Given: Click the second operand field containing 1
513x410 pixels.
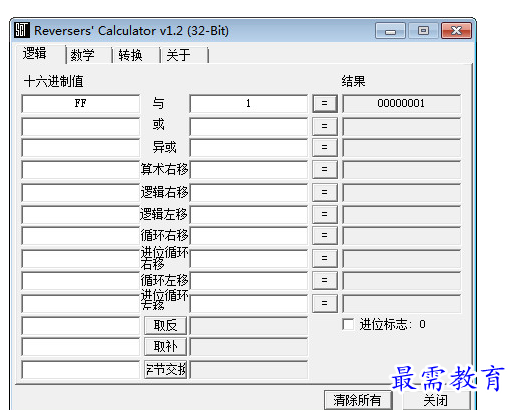Looking at the screenshot, I should (248, 104).
